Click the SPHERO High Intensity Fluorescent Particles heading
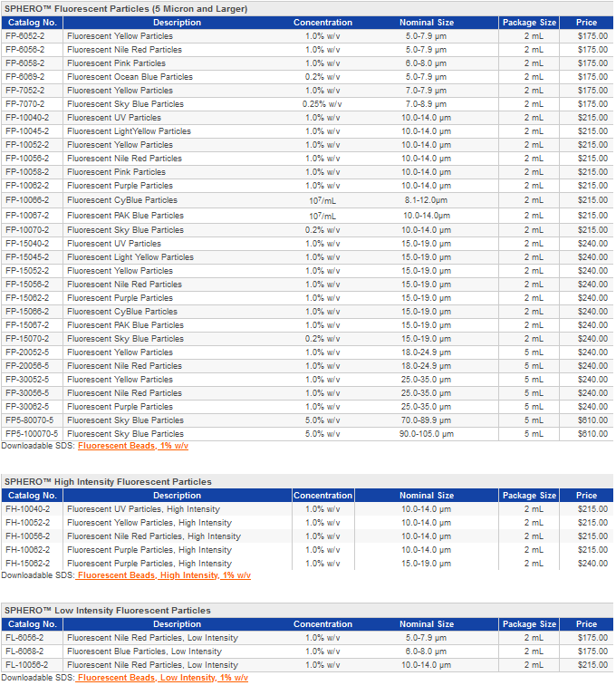This screenshot has width=616, height=695. 108,481
